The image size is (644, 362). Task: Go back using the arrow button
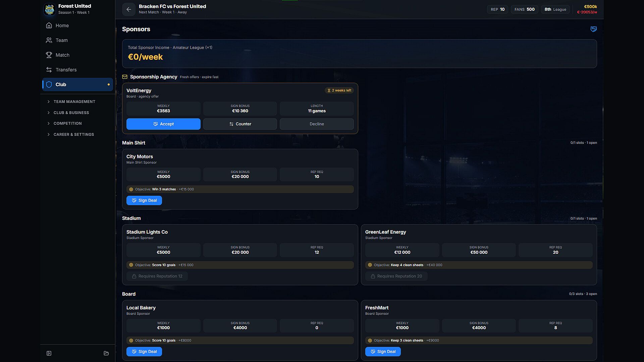(129, 9)
